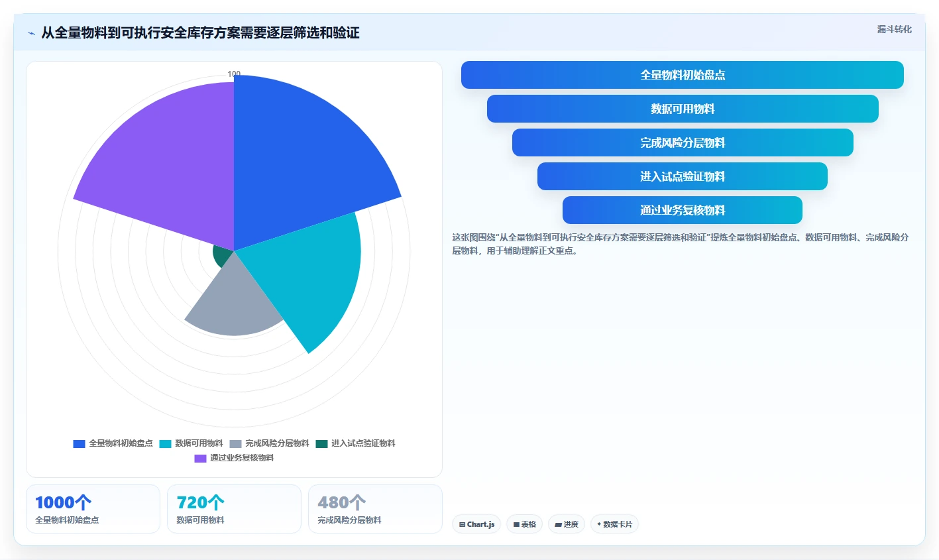Click the 数据可用物料 legend label
Screen dimensions: 939x560
click(x=199, y=443)
